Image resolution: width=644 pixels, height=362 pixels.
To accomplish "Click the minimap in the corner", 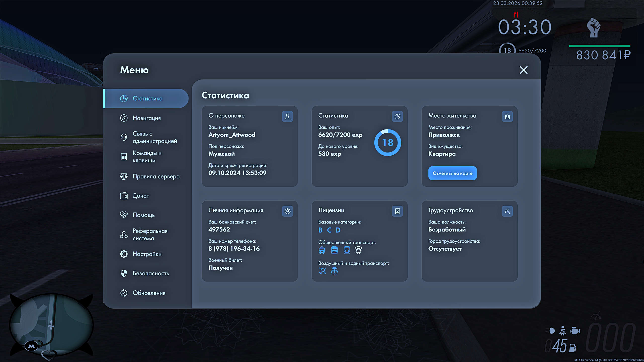I will (x=51, y=324).
